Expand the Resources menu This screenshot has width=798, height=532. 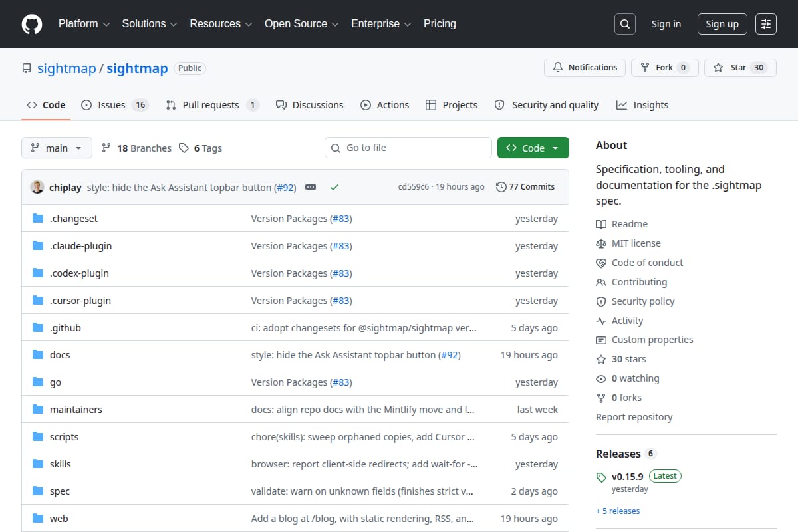click(x=221, y=23)
